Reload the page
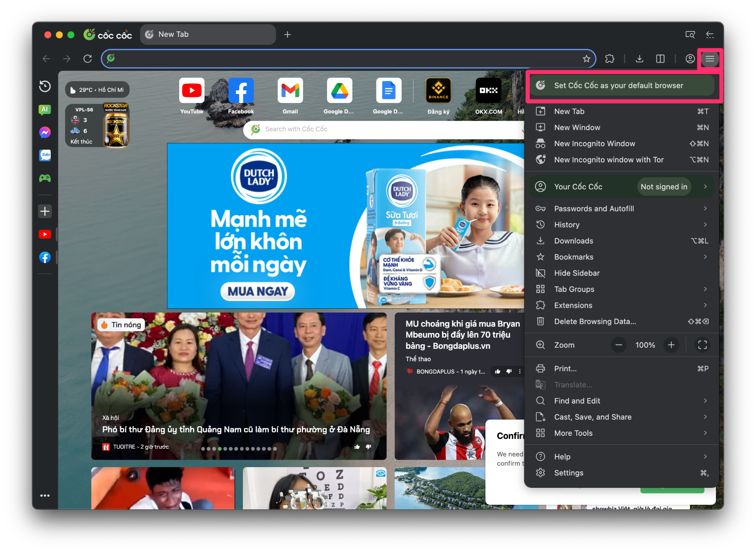 (87, 59)
